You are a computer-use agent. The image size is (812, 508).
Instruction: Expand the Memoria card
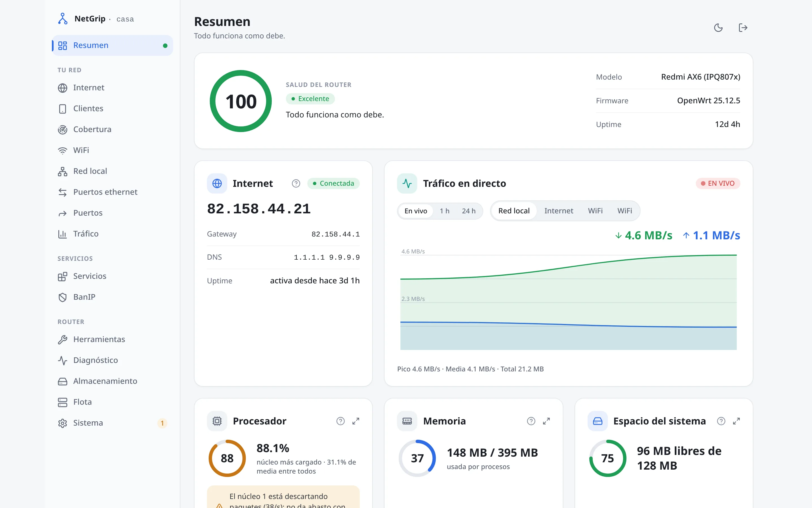click(546, 421)
